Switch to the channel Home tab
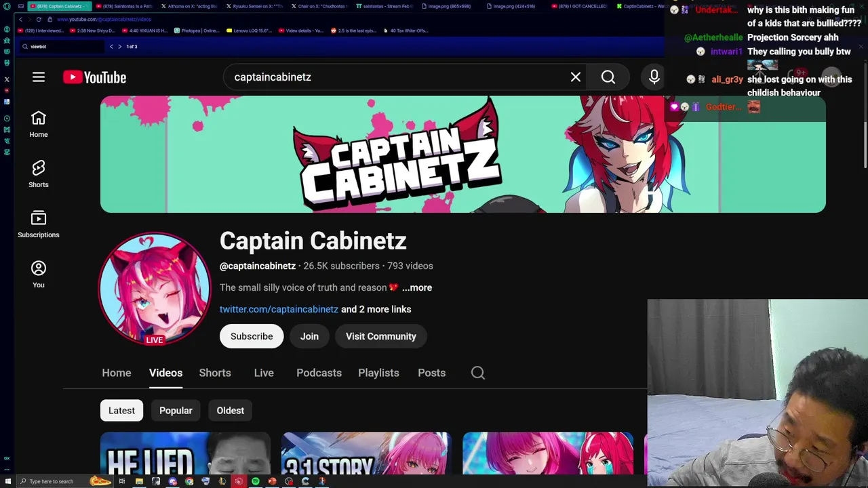Viewport: 868px width, 488px height. (x=117, y=373)
